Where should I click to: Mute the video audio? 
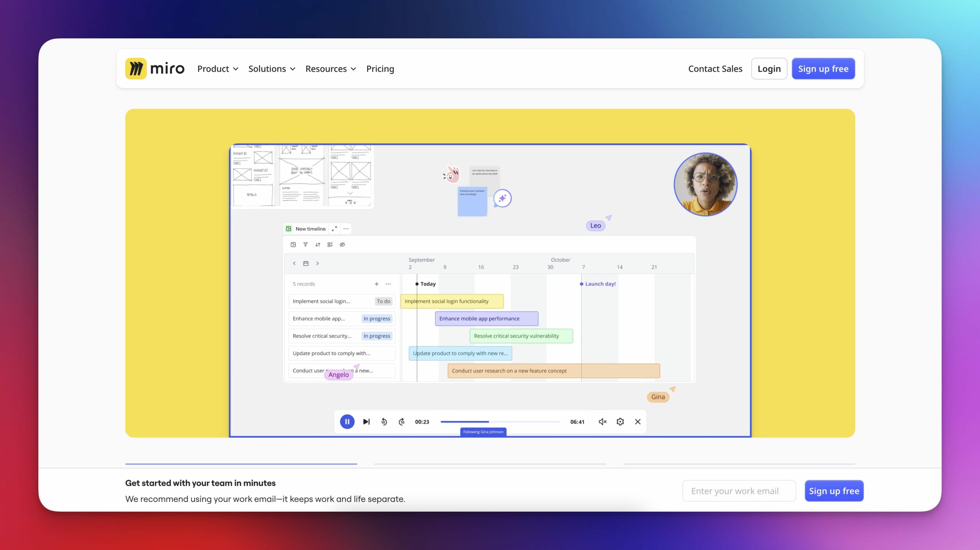pos(602,421)
